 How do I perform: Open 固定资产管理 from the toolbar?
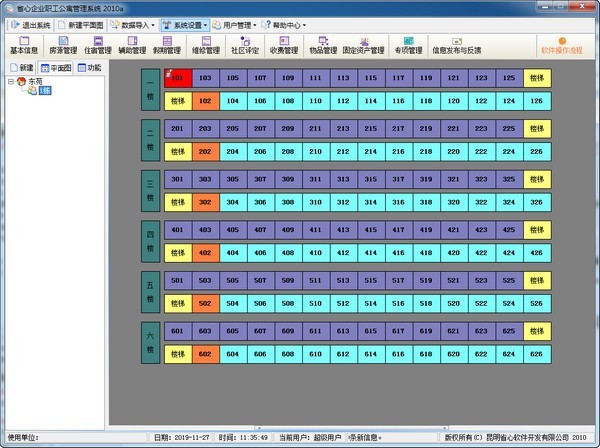click(363, 44)
